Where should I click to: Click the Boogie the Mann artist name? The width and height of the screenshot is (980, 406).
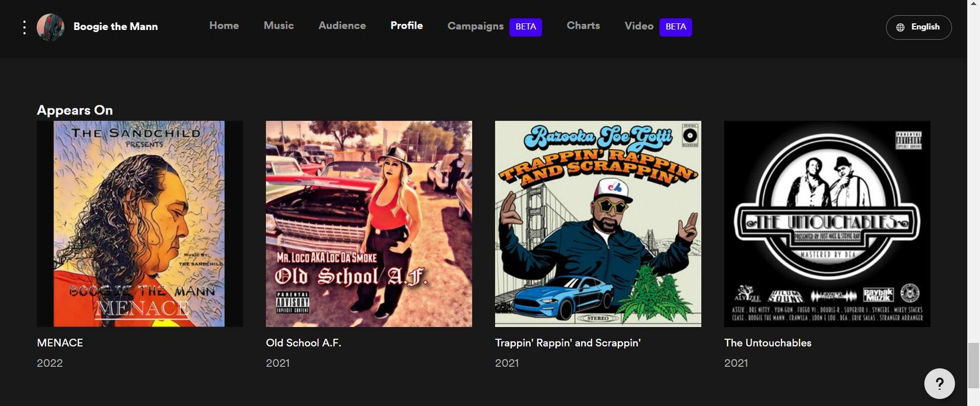(116, 26)
